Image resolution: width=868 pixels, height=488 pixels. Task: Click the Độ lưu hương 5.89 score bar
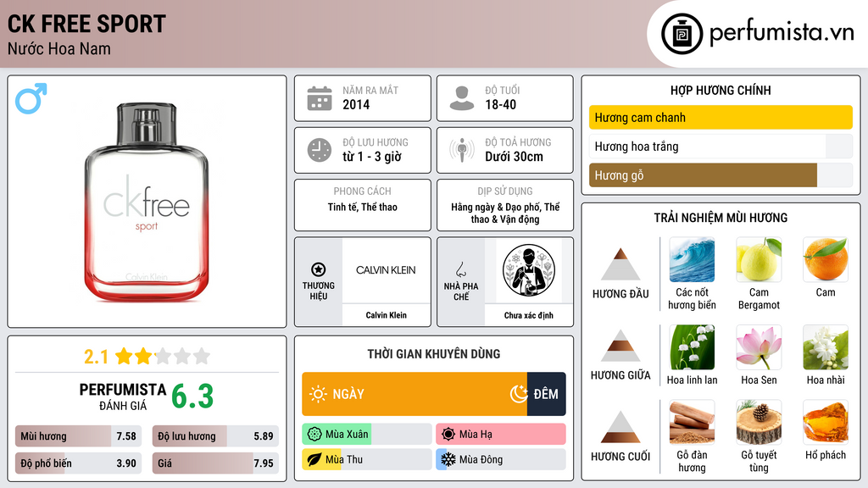coord(215,436)
